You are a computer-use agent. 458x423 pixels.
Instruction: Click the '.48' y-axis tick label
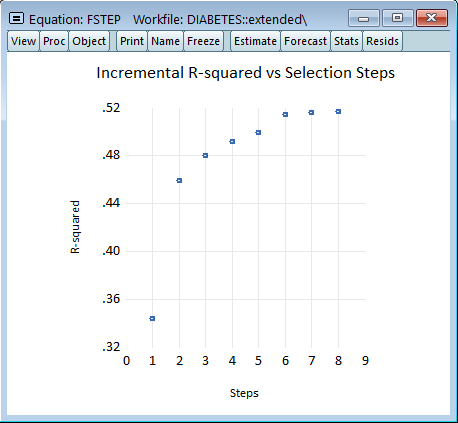(x=111, y=155)
